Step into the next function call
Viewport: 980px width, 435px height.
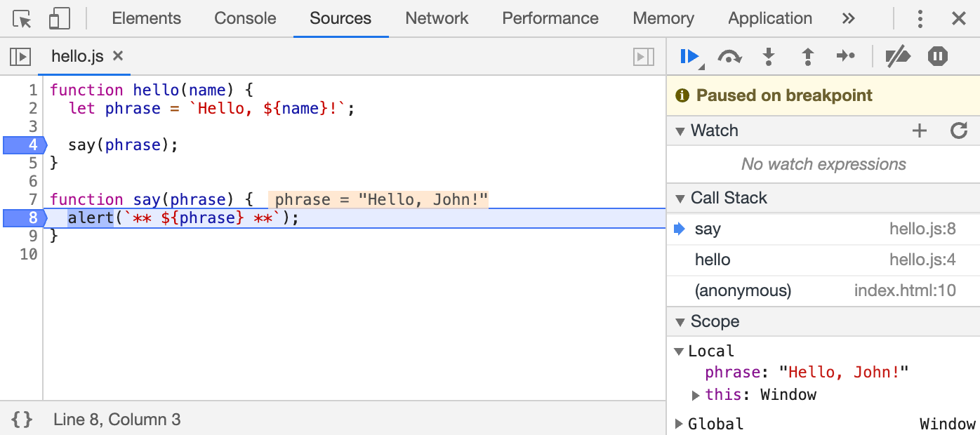pyautogui.click(x=769, y=57)
